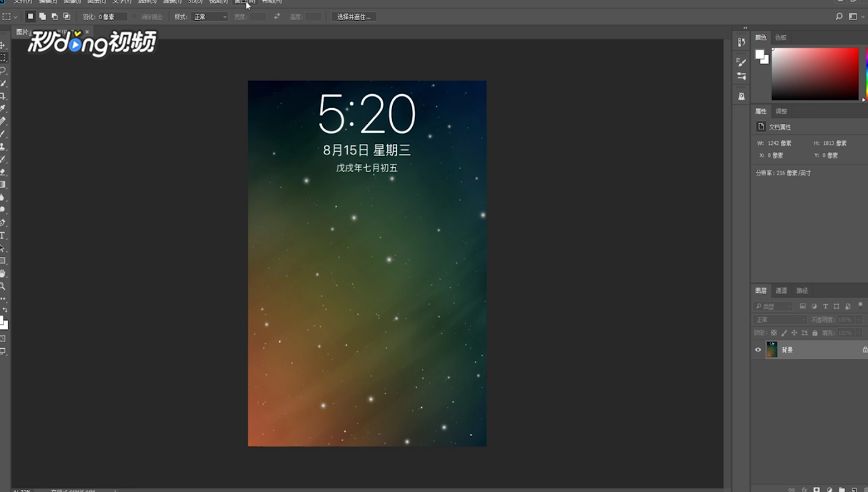Select the Move tool

(2, 46)
